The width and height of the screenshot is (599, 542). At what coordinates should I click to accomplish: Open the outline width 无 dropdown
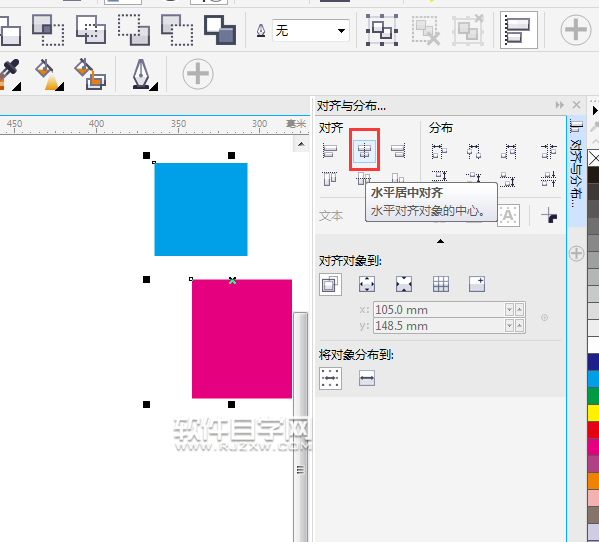tap(311, 31)
